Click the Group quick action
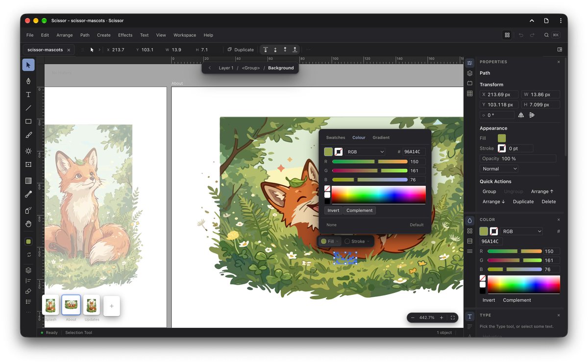The image size is (588, 364). (x=489, y=192)
